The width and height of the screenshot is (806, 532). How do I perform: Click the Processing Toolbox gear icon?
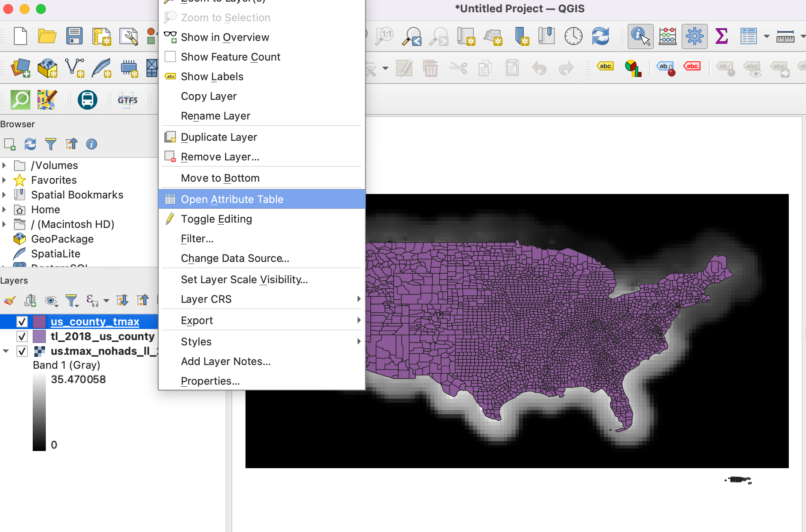coord(694,36)
